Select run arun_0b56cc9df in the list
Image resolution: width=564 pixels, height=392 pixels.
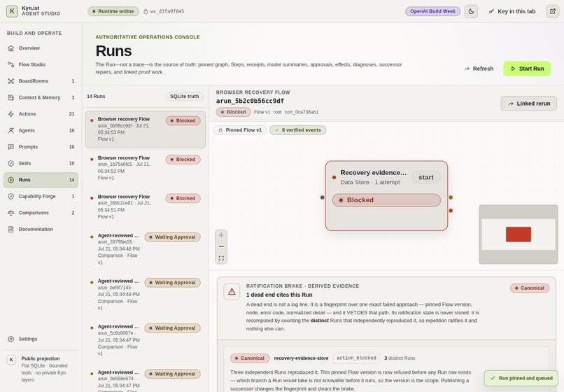point(146,129)
